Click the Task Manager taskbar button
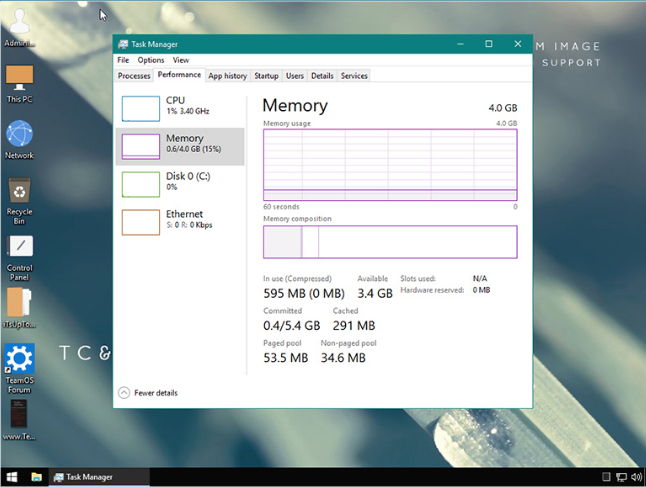The height and width of the screenshot is (487, 646). pyautogui.click(x=99, y=477)
